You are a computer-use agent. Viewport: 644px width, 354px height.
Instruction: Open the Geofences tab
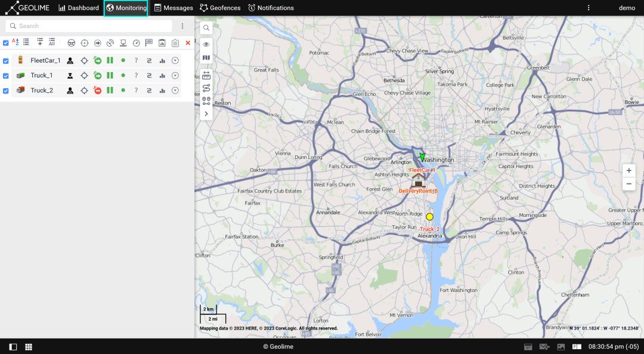(220, 8)
